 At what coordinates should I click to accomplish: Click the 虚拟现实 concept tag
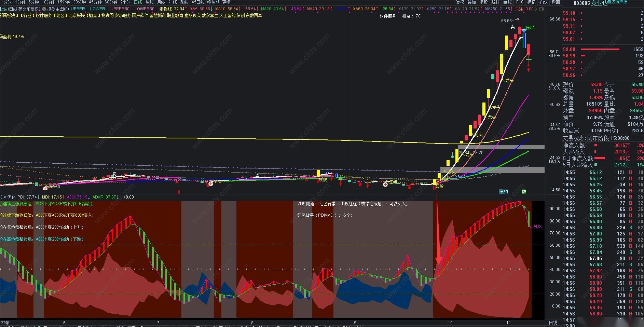pos(192,15)
